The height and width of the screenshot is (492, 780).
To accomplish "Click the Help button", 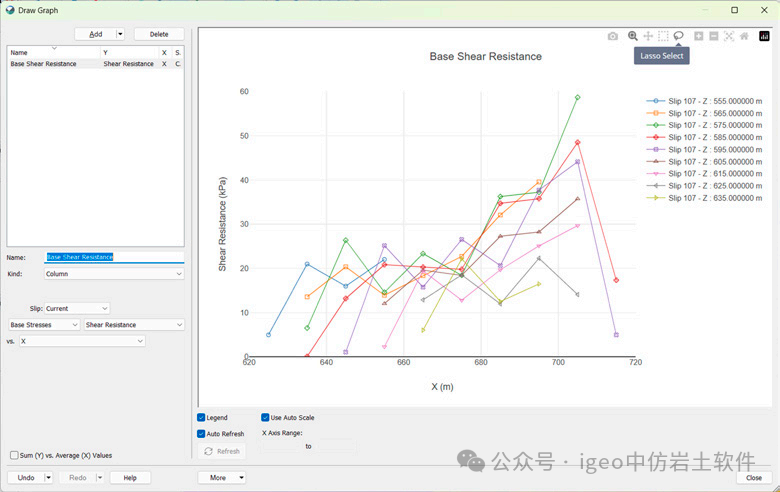I will click(130, 478).
